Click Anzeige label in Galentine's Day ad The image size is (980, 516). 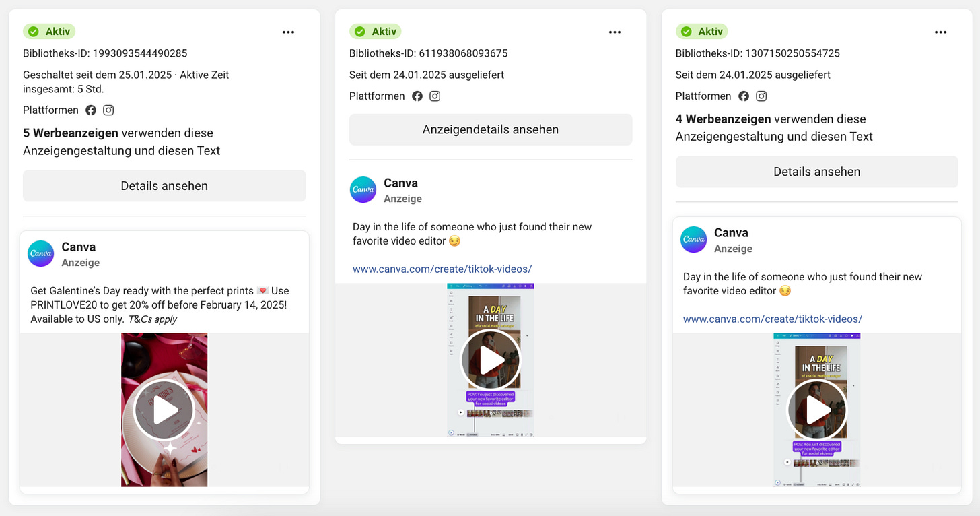pos(81,263)
